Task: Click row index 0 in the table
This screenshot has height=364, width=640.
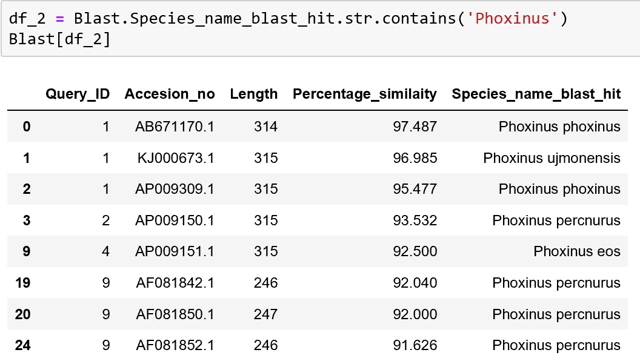Action: 27,127
